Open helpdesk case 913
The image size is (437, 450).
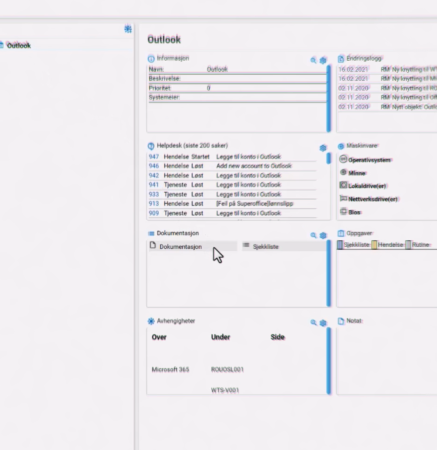(154, 204)
